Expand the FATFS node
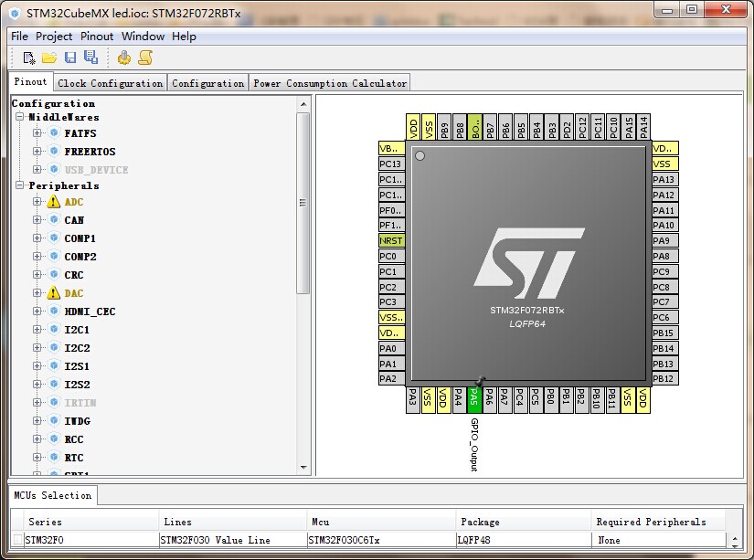Viewport: 754px width, 560px height. coord(37,132)
